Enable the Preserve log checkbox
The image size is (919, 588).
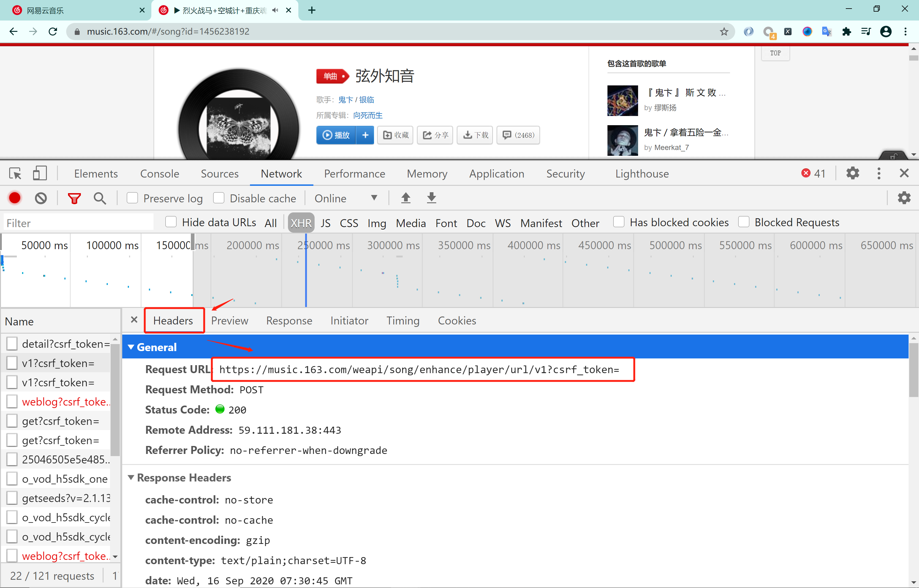click(133, 198)
